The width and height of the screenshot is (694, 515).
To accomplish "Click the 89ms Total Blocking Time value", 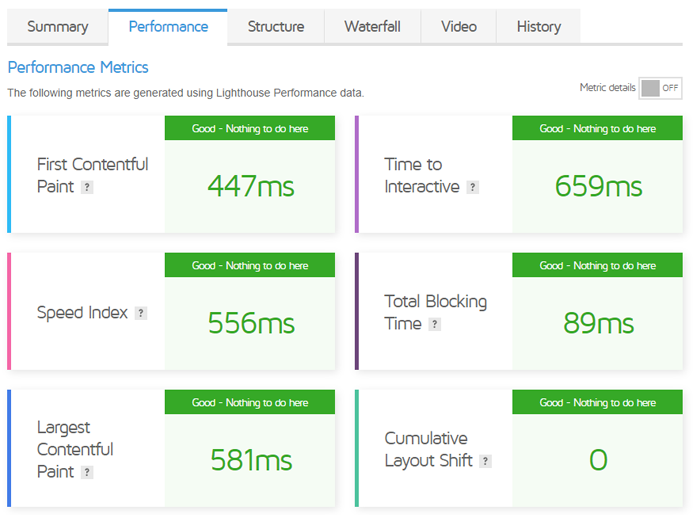I will pyautogui.click(x=598, y=323).
